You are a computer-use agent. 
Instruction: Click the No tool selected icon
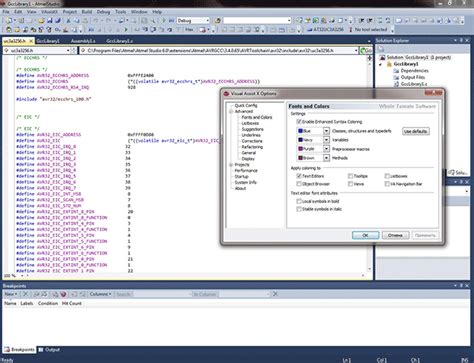[x=350, y=30]
